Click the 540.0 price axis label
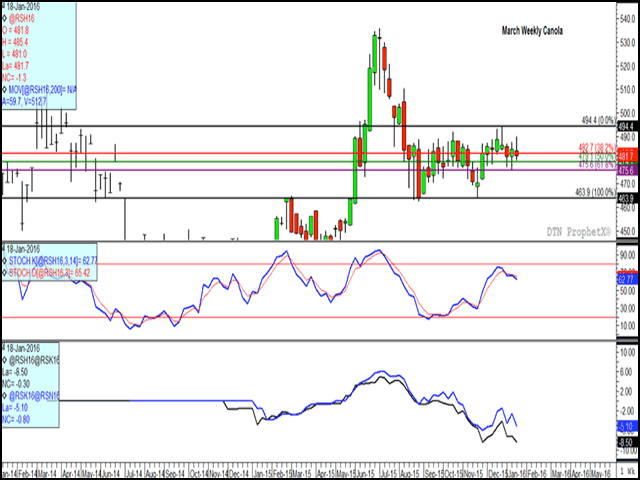This screenshot has height=480, width=640. [x=629, y=19]
